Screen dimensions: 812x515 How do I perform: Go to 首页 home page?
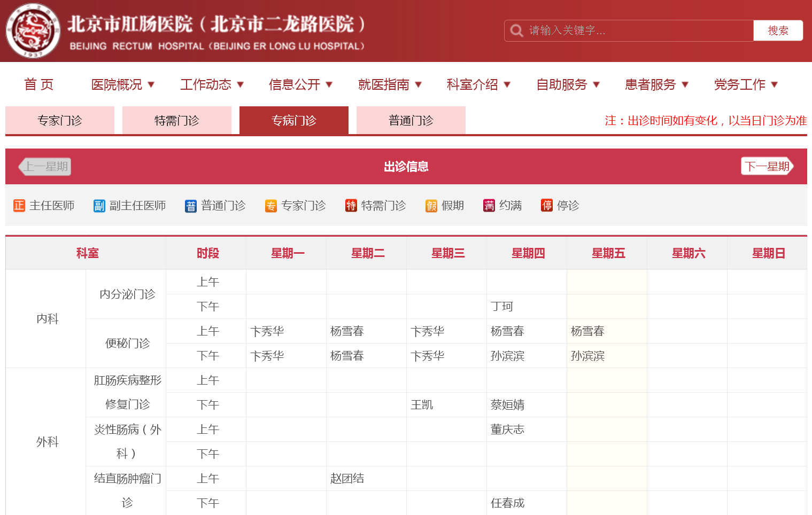(x=39, y=84)
